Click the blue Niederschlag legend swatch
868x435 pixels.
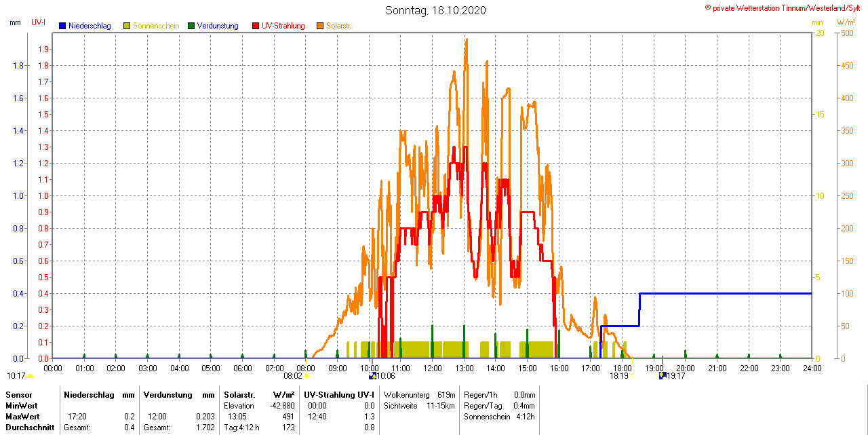[x=62, y=26]
